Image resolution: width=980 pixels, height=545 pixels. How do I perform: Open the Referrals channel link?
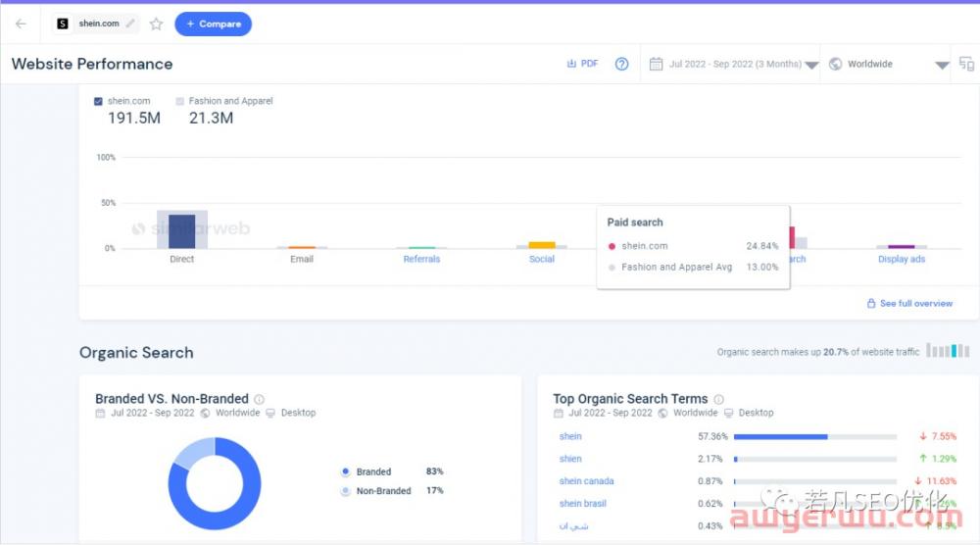[x=421, y=259]
